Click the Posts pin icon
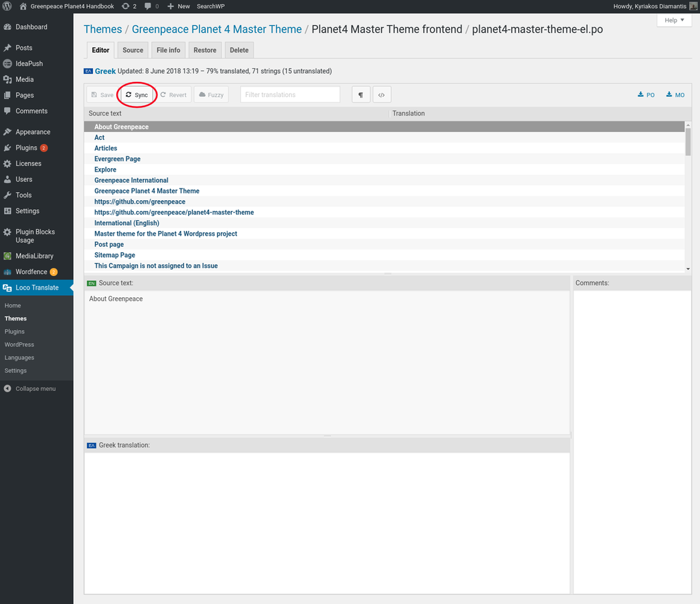The width and height of the screenshot is (700, 604). (x=8, y=48)
